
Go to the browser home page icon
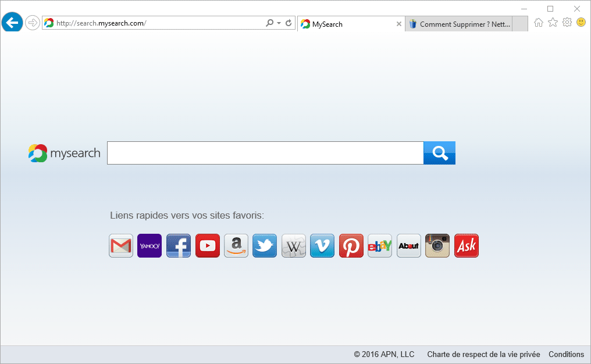(539, 23)
